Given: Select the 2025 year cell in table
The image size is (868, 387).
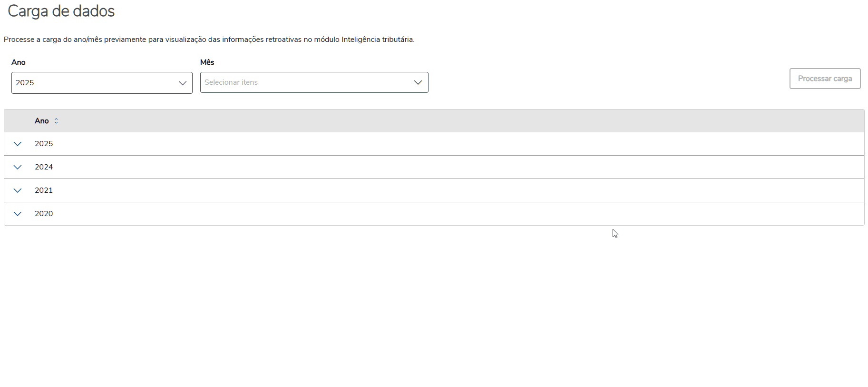Looking at the screenshot, I should [x=44, y=144].
